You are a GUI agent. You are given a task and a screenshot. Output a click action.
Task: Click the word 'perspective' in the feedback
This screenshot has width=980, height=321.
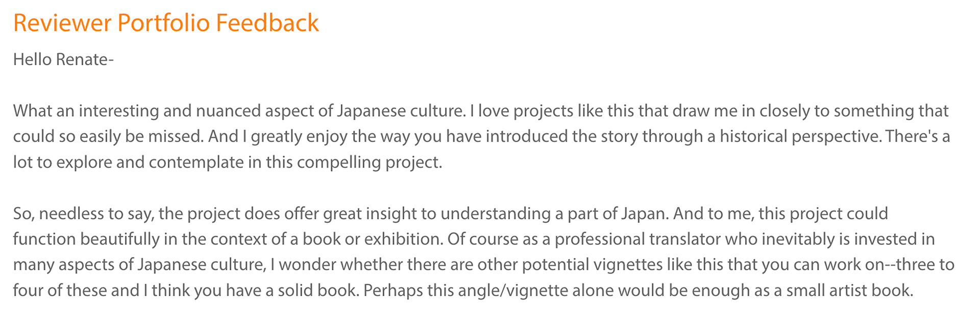pos(836,136)
